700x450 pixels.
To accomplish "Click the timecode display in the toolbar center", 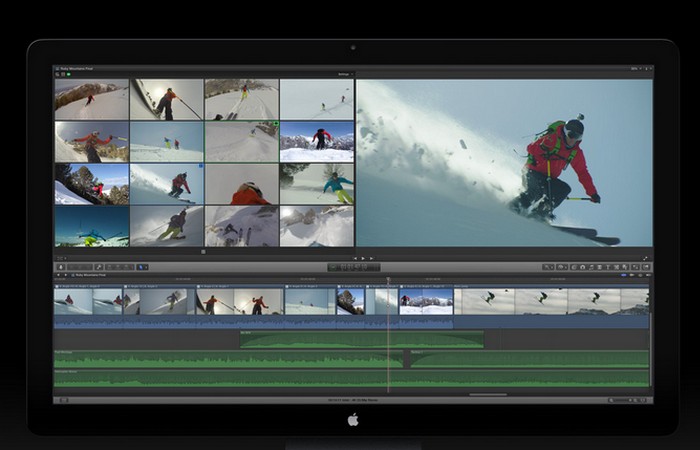I will tap(355, 267).
